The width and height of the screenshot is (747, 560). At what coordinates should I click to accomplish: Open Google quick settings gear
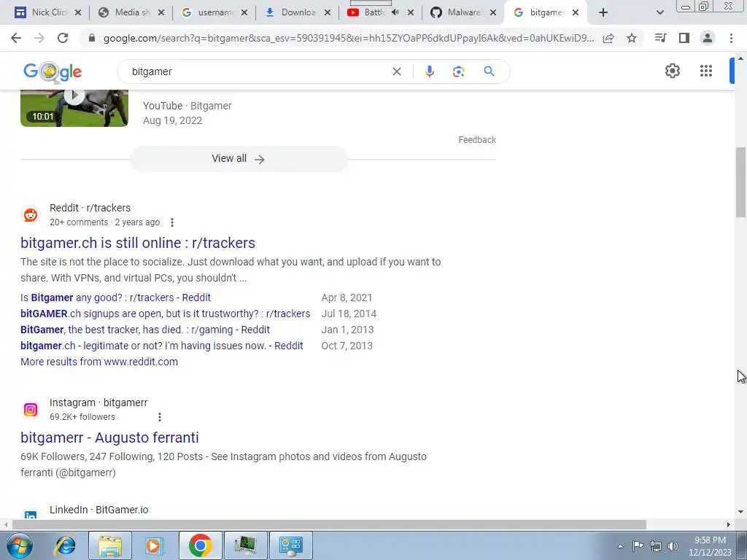[672, 71]
